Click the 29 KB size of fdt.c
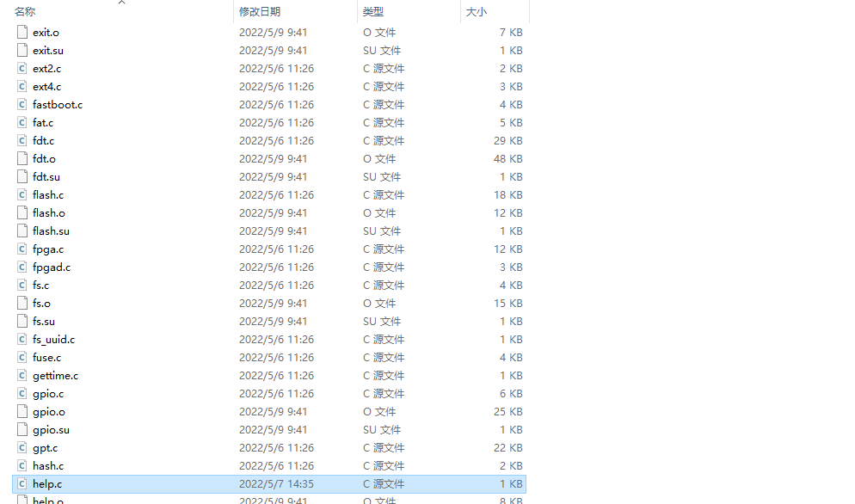 click(508, 140)
